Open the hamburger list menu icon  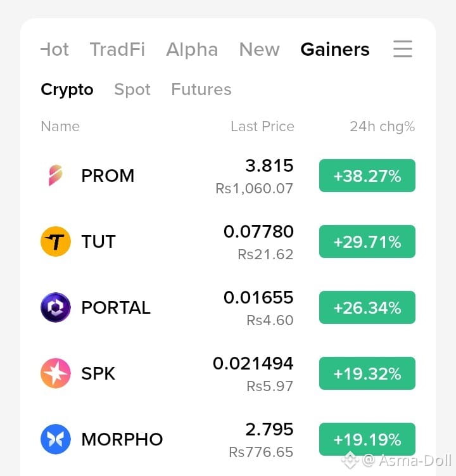coord(403,49)
